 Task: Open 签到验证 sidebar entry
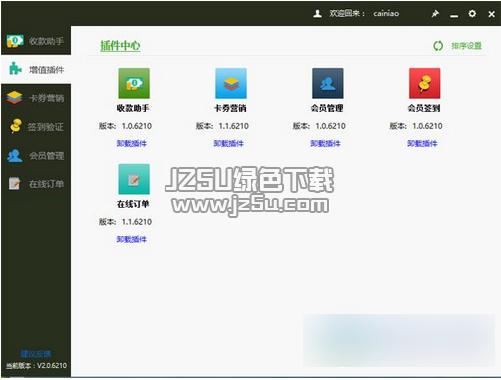pyautogui.click(x=36, y=127)
